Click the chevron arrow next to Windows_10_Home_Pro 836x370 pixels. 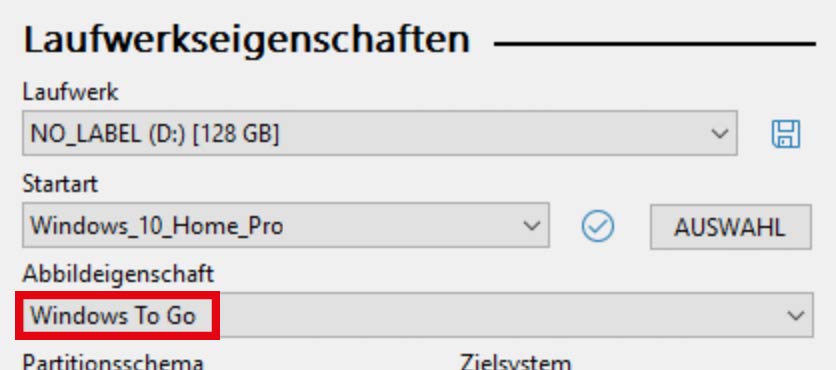[x=532, y=226]
